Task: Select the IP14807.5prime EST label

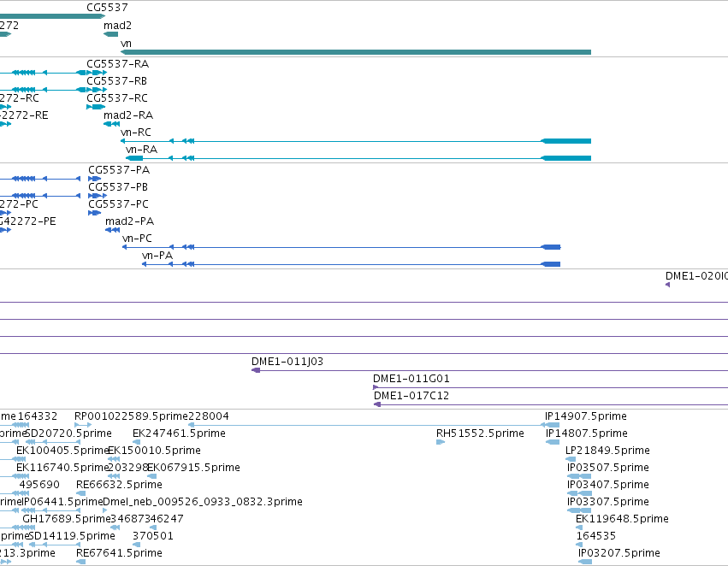Action: click(587, 433)
